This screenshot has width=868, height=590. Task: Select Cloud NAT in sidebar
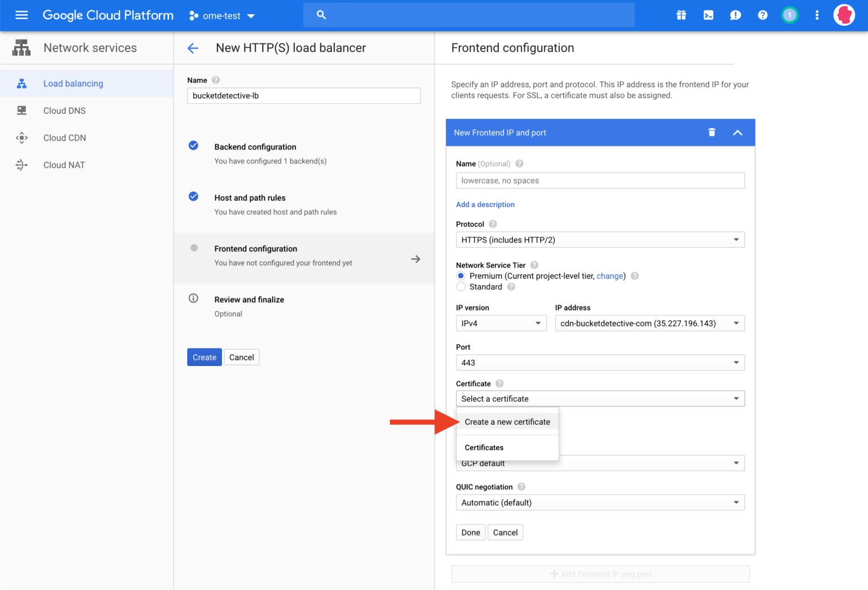coord(87,165)
